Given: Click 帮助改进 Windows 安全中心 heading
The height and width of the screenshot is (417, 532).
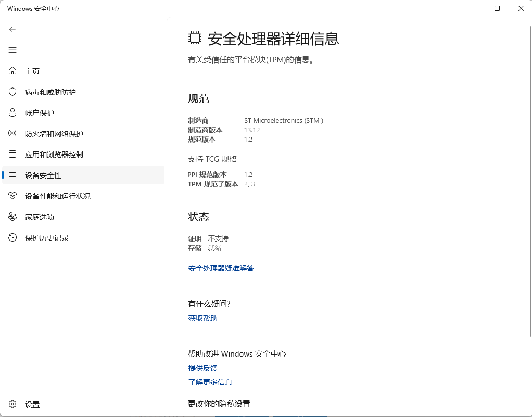Looking at the screenshot, I should pyautogui.click(x=237, y=353).
